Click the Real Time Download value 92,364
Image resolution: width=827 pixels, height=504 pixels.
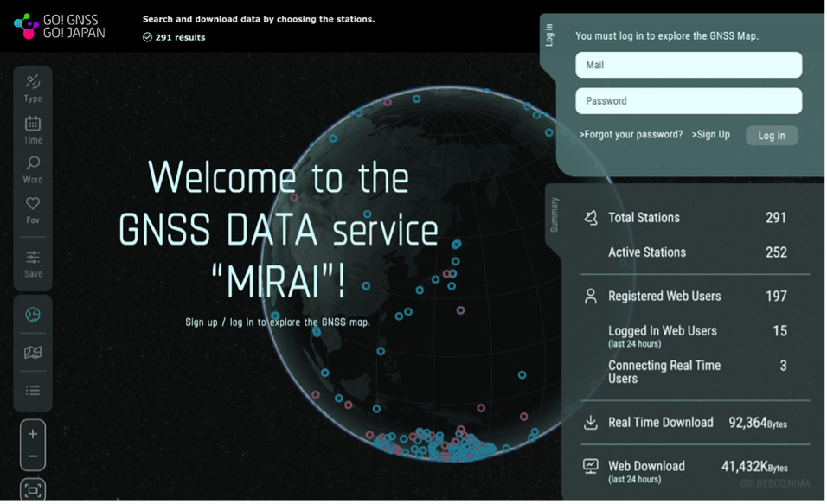click(758, 423)
